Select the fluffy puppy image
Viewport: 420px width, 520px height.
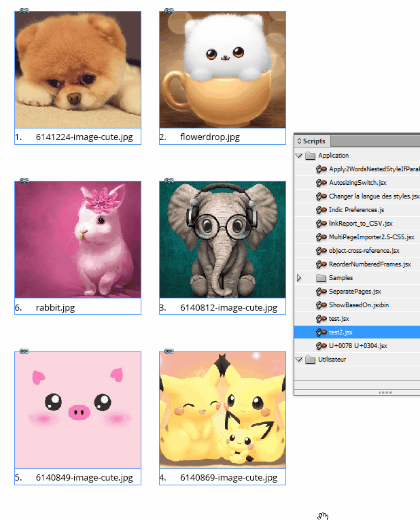click(78, 69)
